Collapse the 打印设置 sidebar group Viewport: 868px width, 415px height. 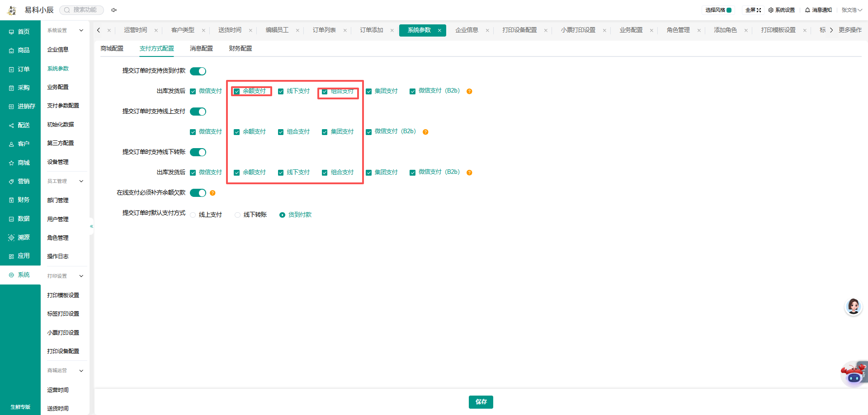[x=81, y=276]
